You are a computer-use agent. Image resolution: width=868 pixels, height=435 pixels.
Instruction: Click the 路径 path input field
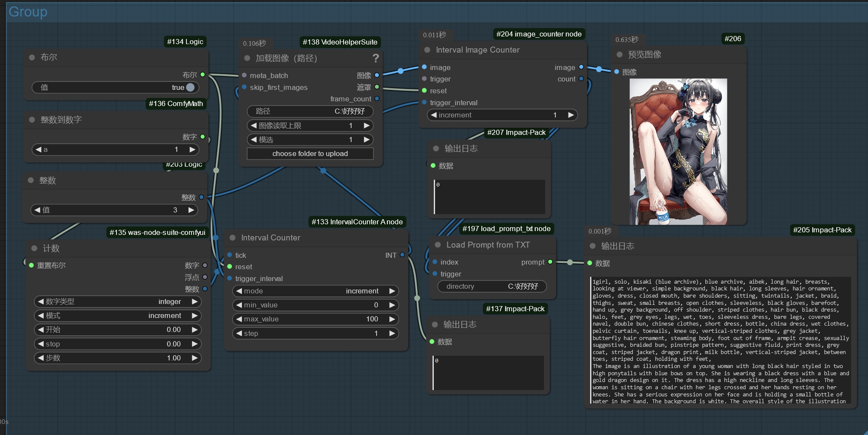click(310, 111)
